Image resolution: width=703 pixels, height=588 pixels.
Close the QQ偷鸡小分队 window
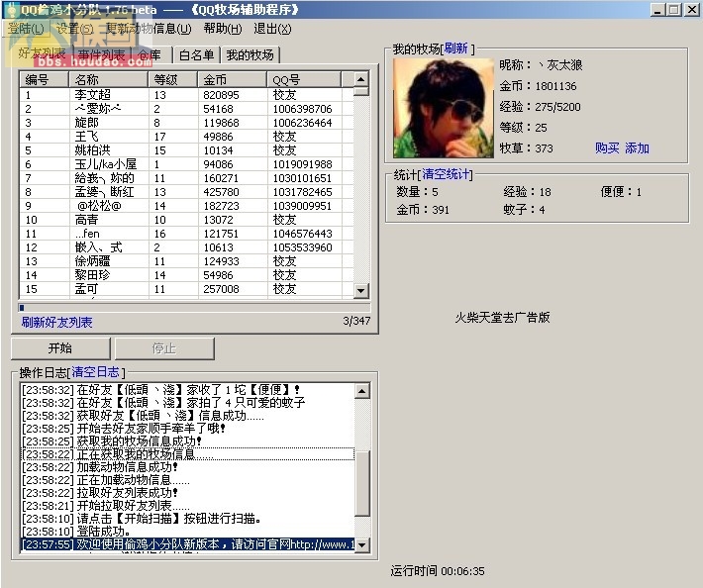pos(691,10)
